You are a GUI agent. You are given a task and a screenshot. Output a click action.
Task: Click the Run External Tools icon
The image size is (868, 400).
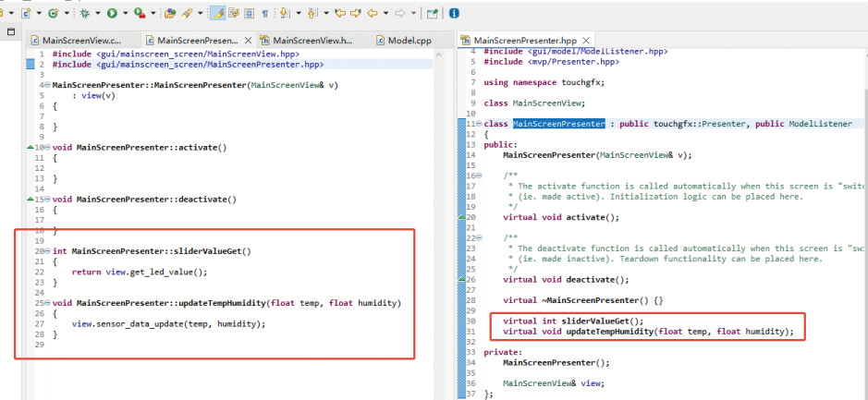point(141,13)
